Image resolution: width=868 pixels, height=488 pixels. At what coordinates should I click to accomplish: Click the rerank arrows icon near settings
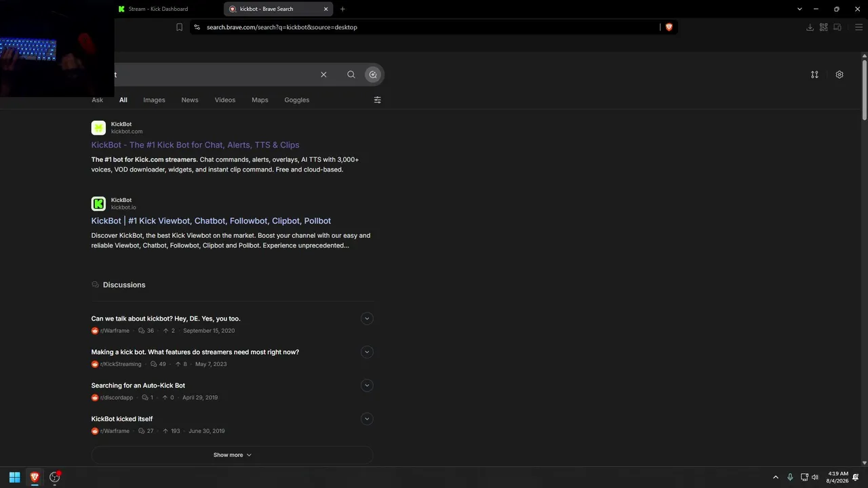(814, 75)
